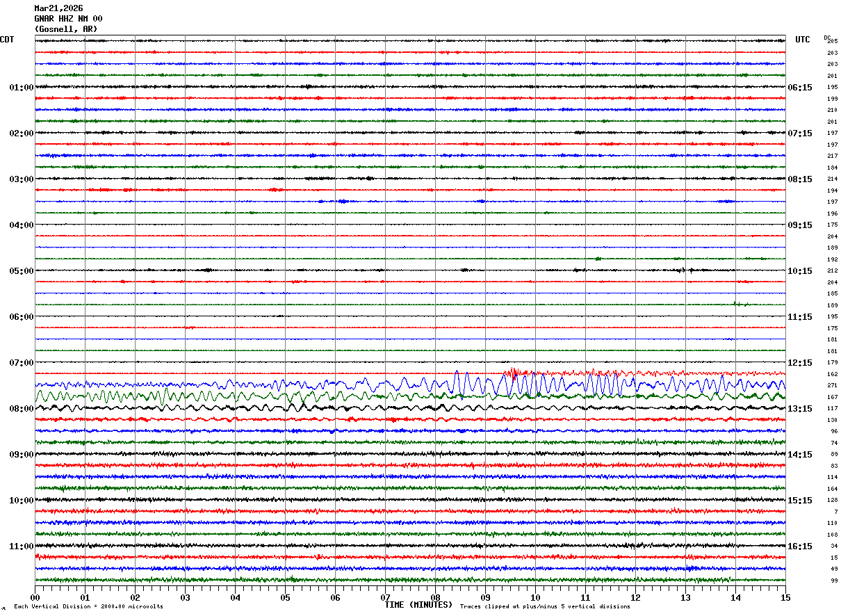
Task: Click the 10:15 UTC time label
Action: (x=801, y=271)
